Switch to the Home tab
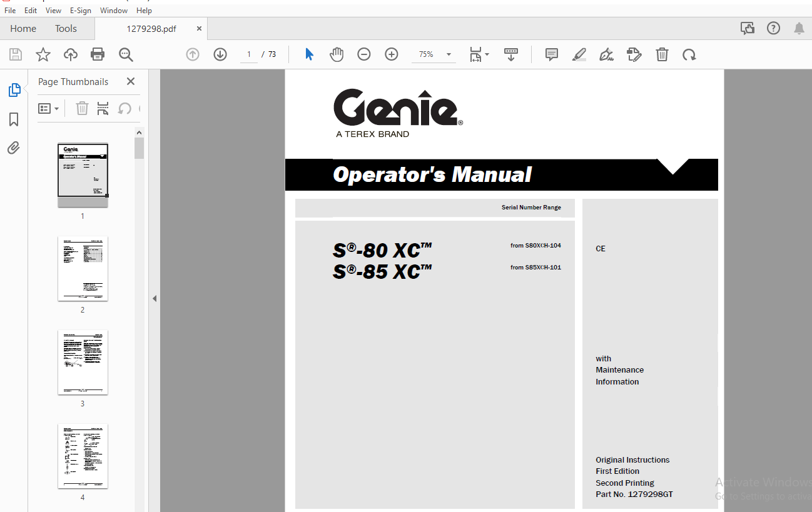This screenshot has height=512, width=812. point(23,28)
